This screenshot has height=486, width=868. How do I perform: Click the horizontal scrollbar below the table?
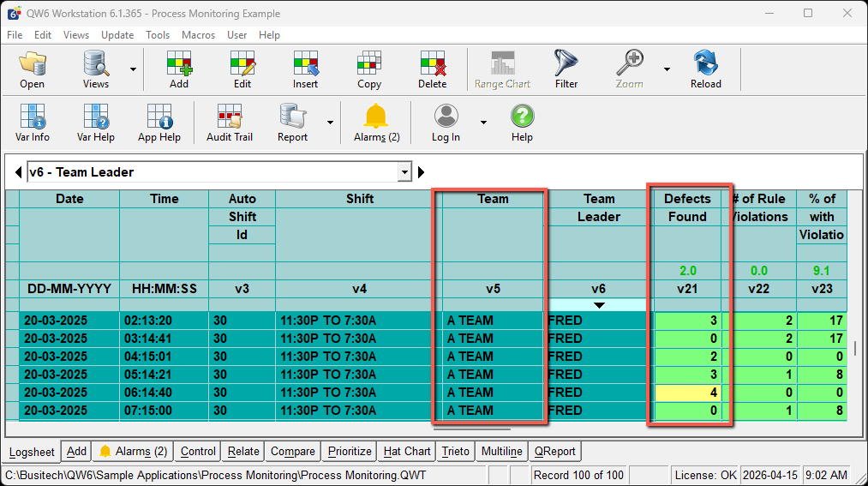[472, 429]
